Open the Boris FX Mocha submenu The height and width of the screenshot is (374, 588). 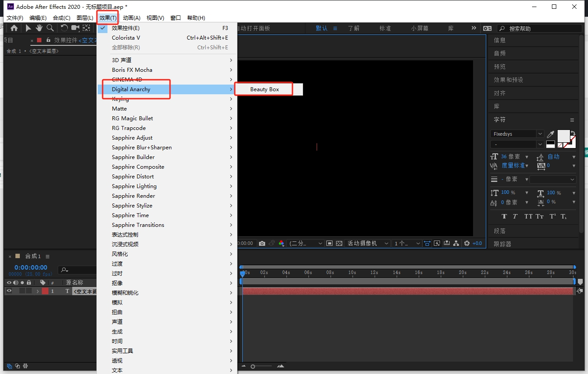[167, 70]
